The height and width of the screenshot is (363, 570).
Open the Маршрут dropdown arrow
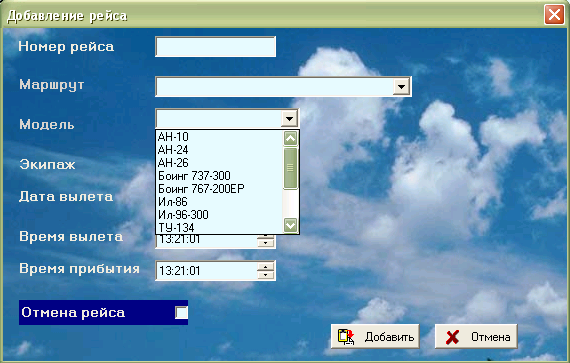(401, 87)
